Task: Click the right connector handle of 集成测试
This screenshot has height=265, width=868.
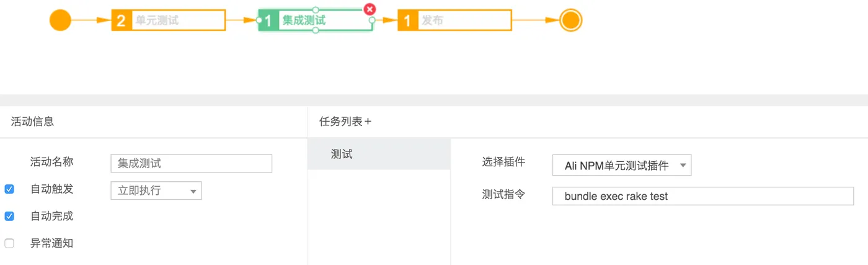Action: tap(372, 20)
